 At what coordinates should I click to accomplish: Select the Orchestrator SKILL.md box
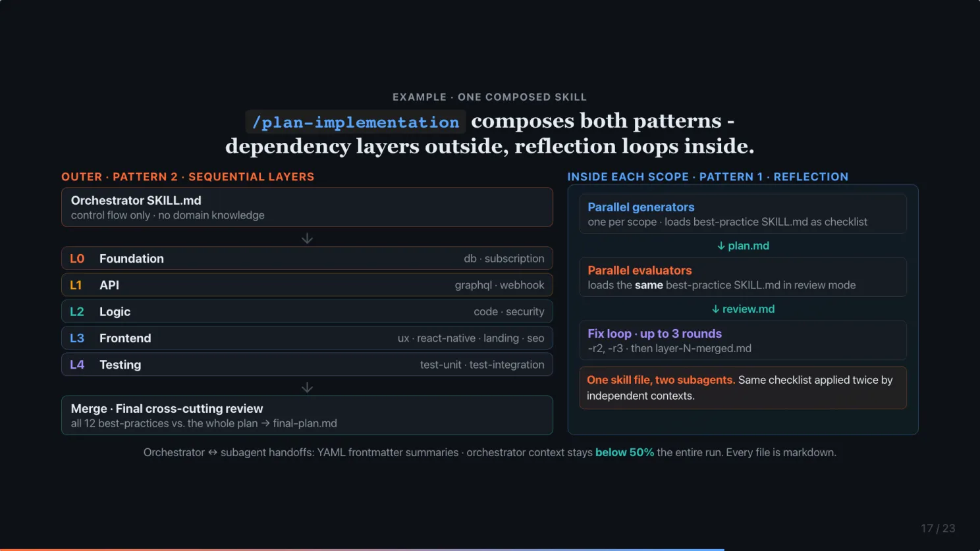[x=307, y=207]
